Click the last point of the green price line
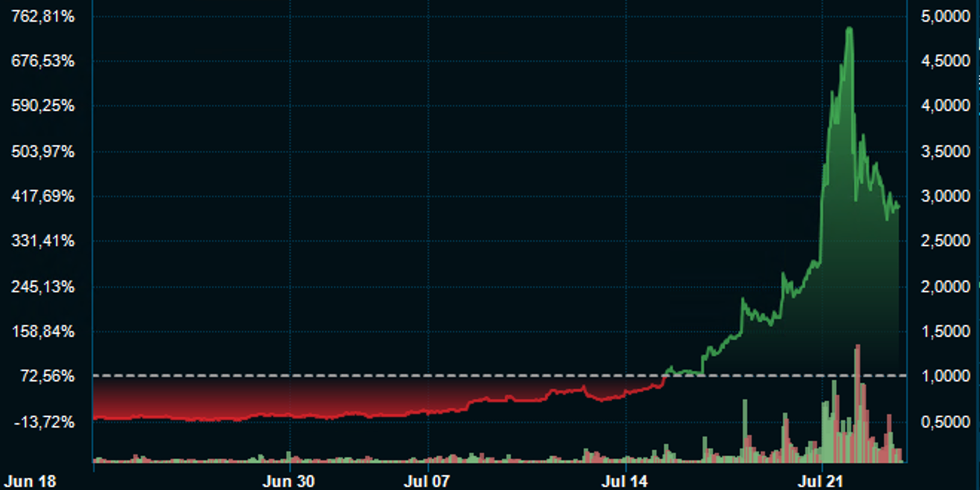The height and width of the screenshot is (490, 980). point(899,207)
